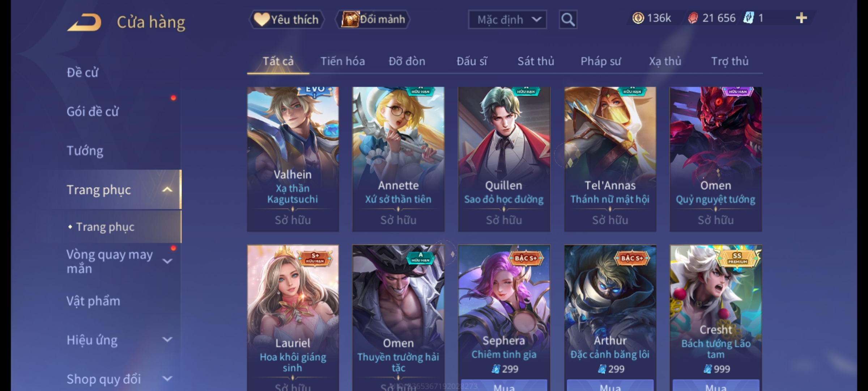Open the search magnifier icon

point(568,20)
